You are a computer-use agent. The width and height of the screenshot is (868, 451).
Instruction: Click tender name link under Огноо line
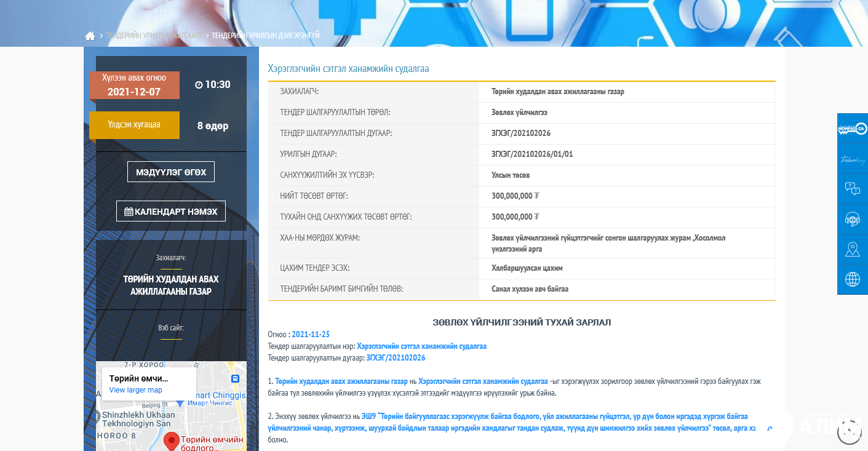421,346
